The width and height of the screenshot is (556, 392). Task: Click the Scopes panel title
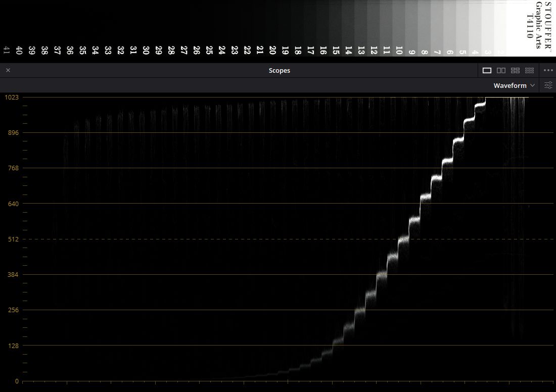[280, 71]
